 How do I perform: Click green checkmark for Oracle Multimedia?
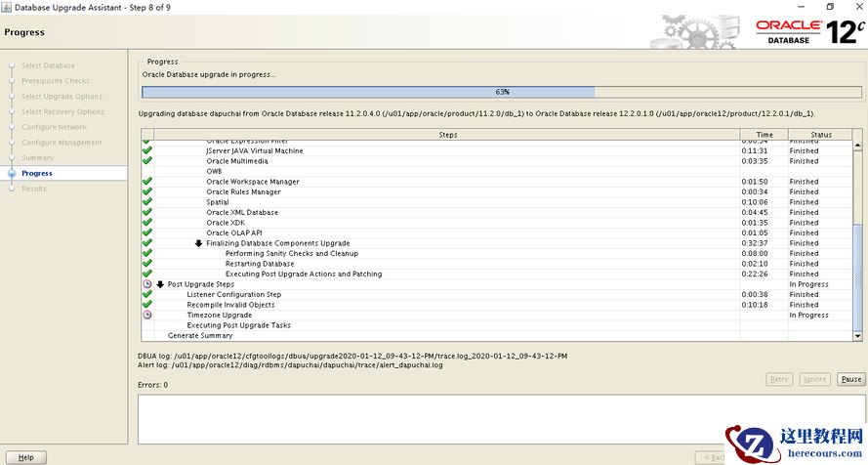[146, 160]
